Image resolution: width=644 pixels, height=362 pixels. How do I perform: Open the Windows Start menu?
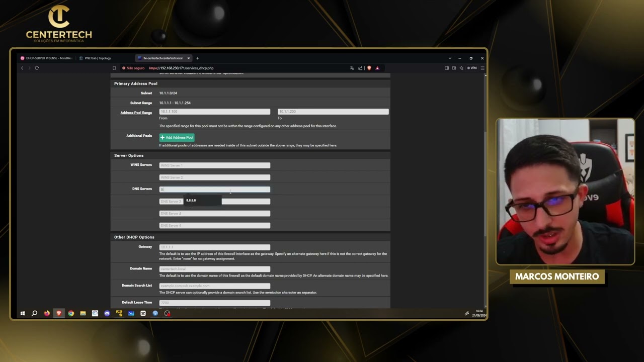pos(23,313)
